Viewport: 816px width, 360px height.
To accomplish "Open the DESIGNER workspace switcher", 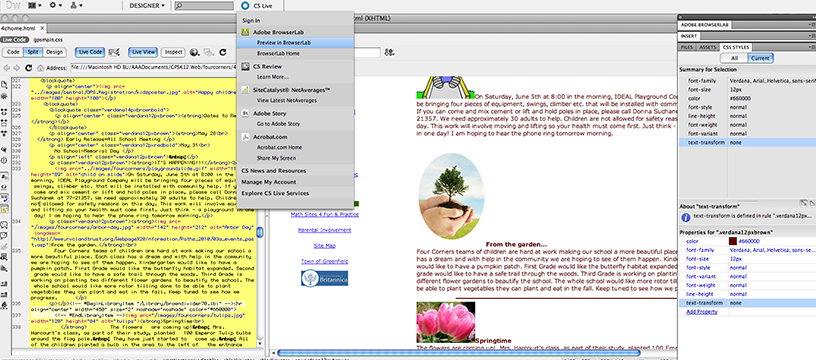I will 146,5.
